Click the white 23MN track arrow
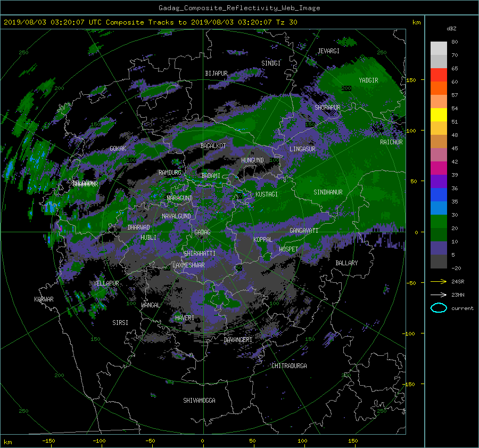This screenshot has height=448, width=479. tap(439, 295)
